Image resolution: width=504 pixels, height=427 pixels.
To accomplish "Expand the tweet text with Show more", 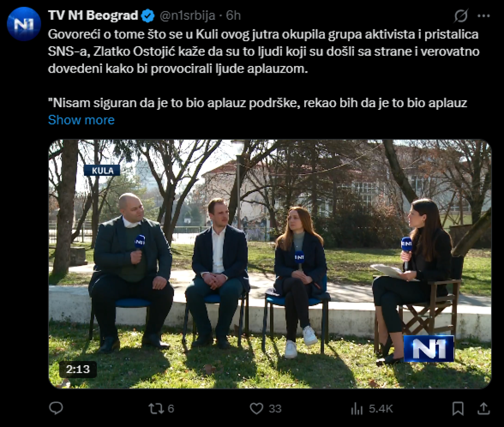I will pyautogui.click(x=81, y=120).
